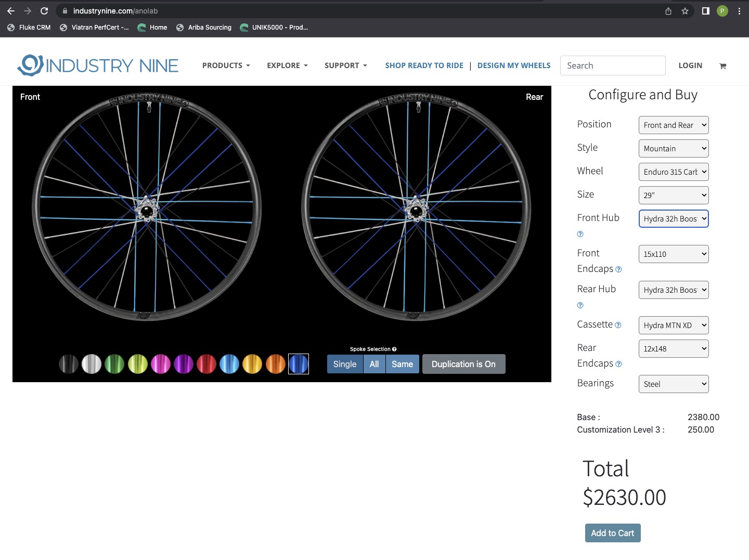Go to Shop Ready To Ride
This screenshot has width=749, height=560.
pos(424,66)
